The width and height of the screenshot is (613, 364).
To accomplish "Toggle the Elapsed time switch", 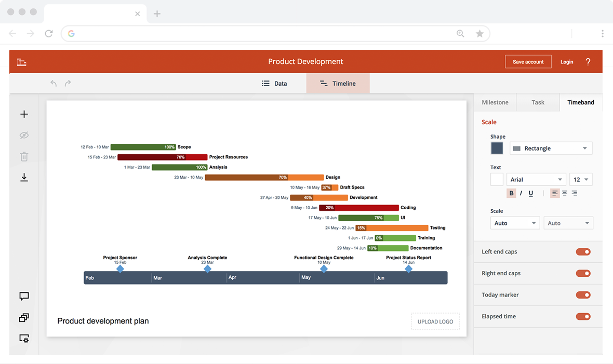I will pos(583,316).
